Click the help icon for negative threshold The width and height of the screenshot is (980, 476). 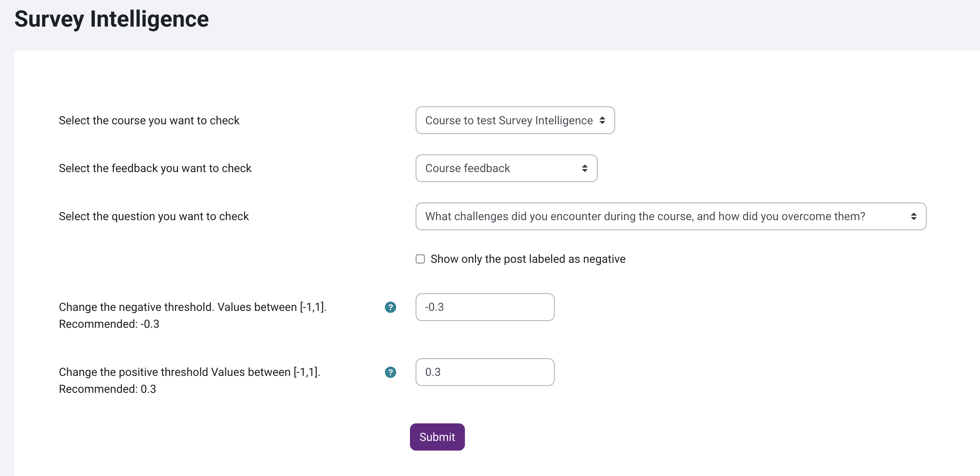(390, 307)
